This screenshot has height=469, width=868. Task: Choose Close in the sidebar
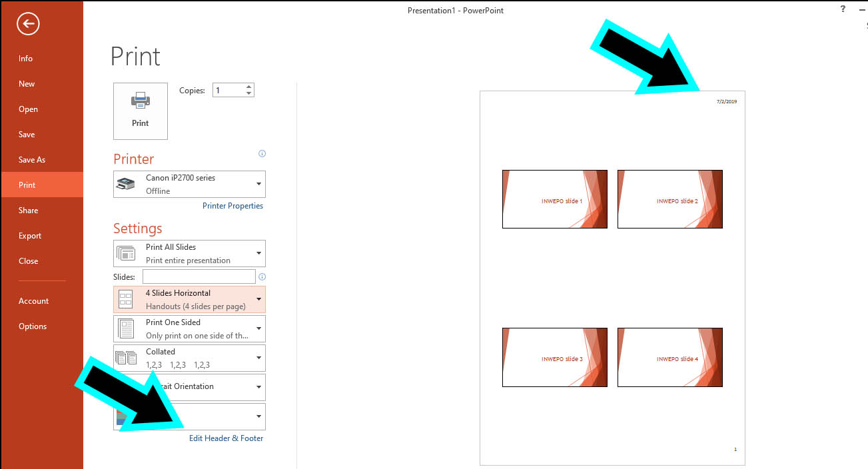pos(41,260)
